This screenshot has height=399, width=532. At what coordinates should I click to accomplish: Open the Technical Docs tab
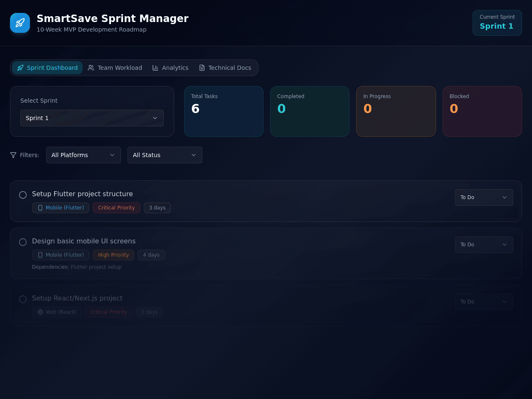point(225,68)
